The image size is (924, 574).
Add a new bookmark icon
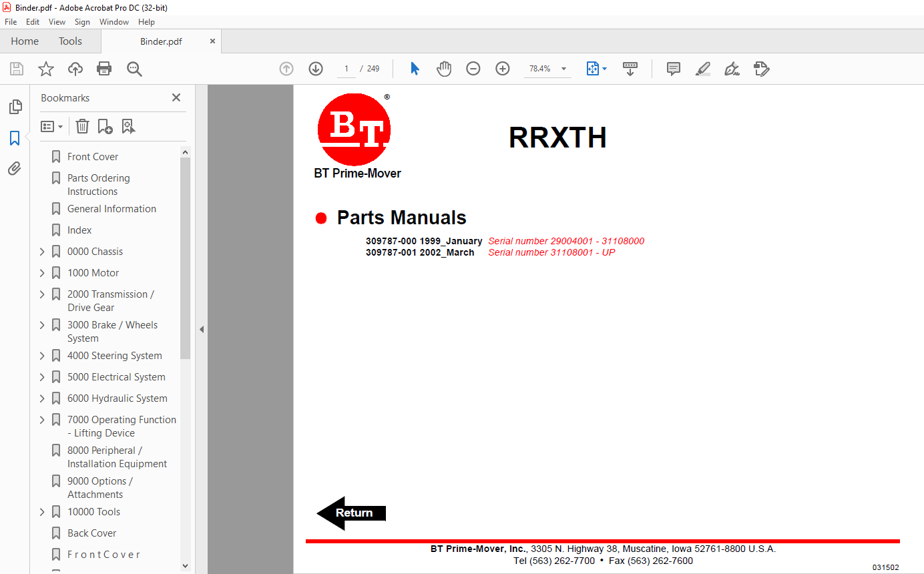(x=105, y=126)
